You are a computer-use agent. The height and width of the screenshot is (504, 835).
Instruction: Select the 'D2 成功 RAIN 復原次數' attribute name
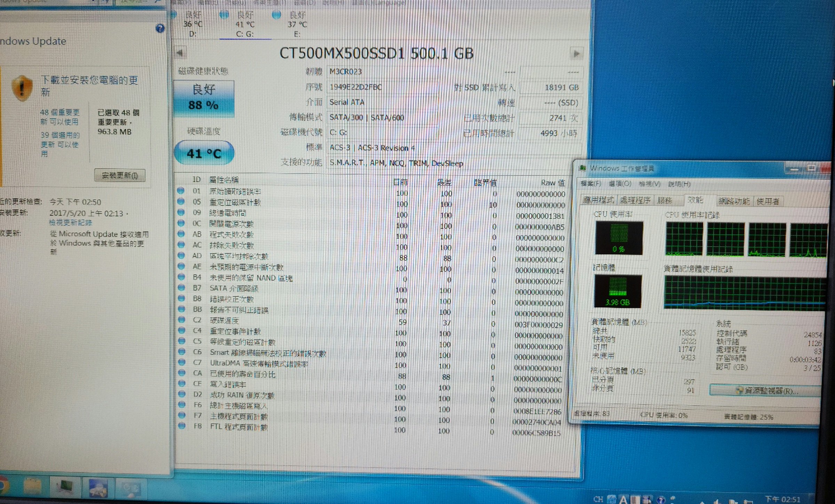click(x=242, y=395)
